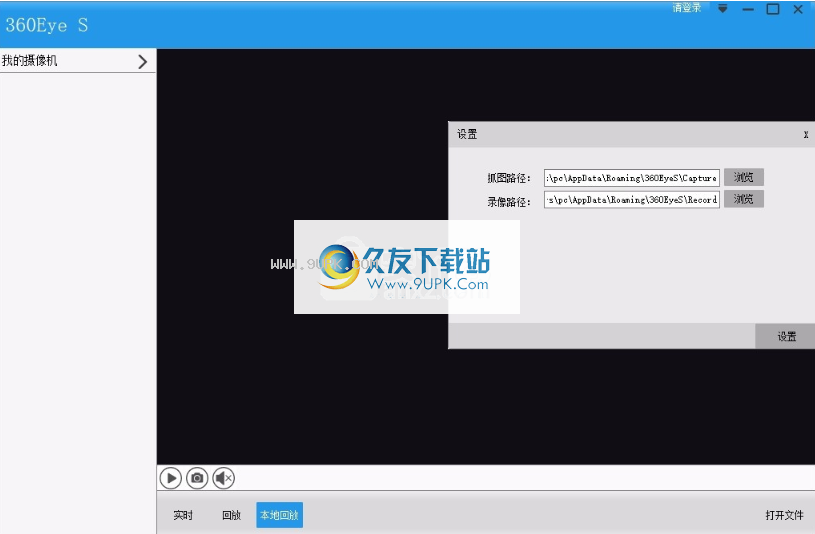Close the 设置 dialog with the x
Viewport: 815px width, 534px height.
pos(806,135)
